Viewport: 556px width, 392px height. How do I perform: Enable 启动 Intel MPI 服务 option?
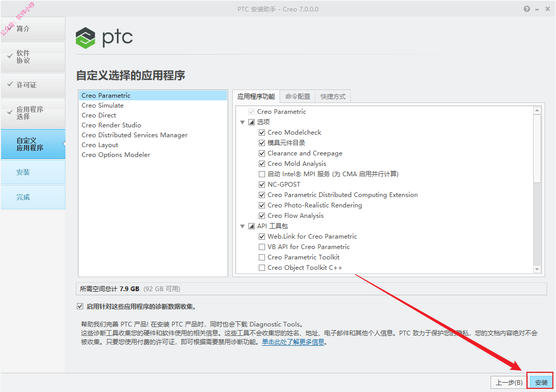tap(262, 174)
